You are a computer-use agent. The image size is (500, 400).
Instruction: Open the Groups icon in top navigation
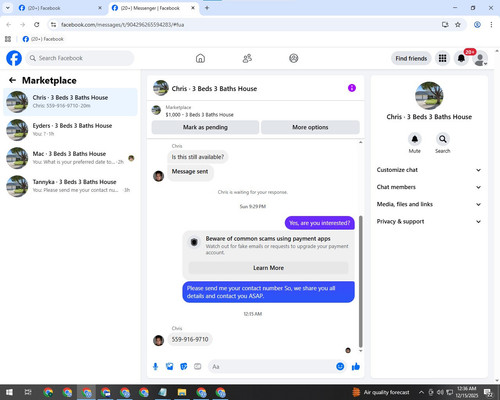pyautogui.click(x=294, y=58)
